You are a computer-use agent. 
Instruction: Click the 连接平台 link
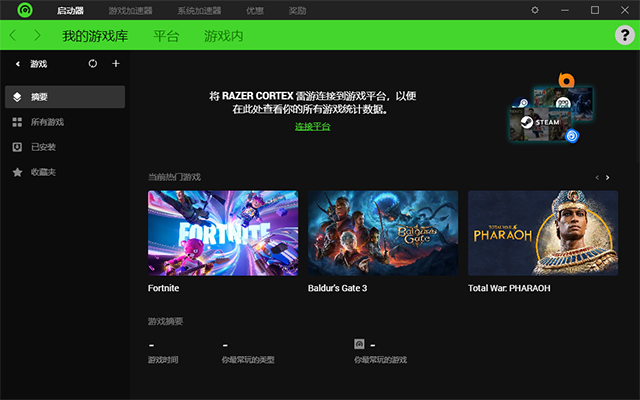tap(313, 127)
